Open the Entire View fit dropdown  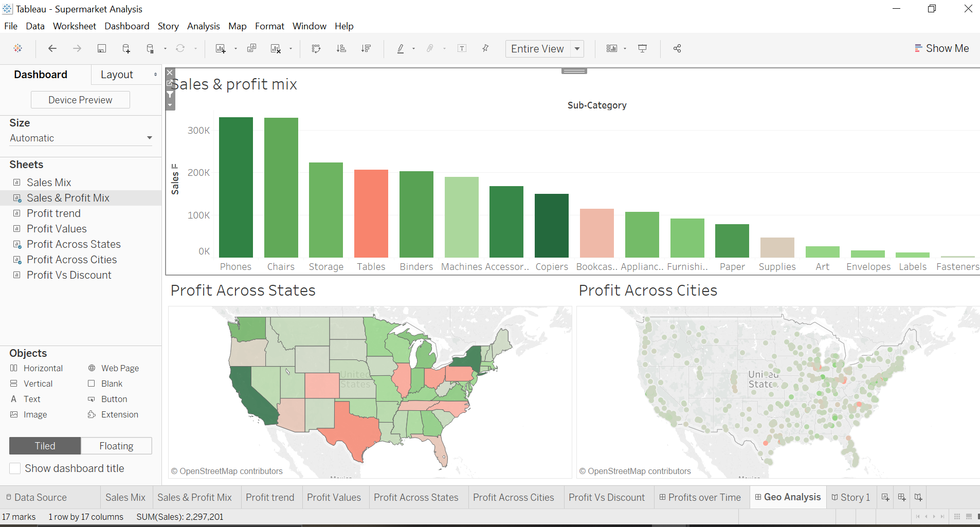[577, 48]
